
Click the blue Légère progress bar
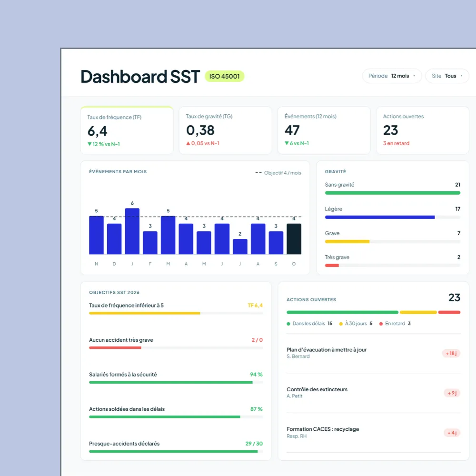[x=380, y=217]
